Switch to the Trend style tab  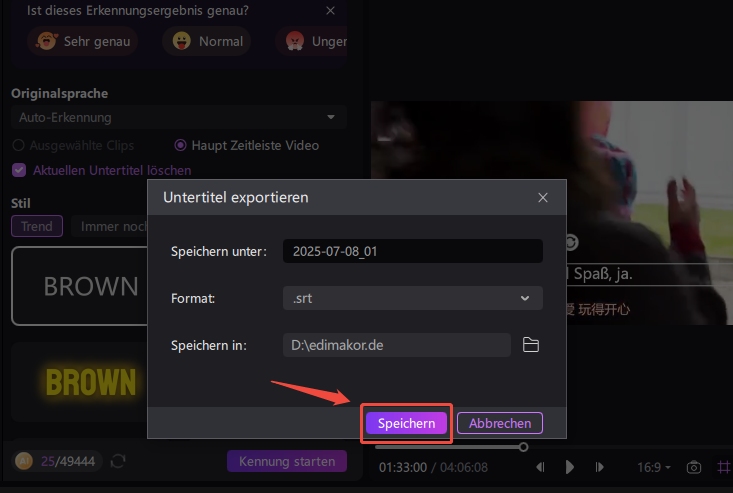(37, 226)
